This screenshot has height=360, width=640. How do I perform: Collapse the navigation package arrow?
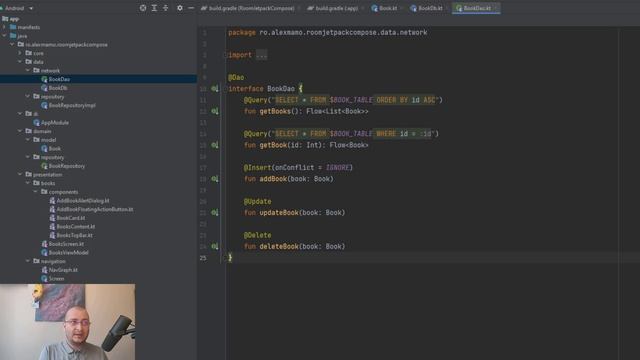tap(28, 261)
